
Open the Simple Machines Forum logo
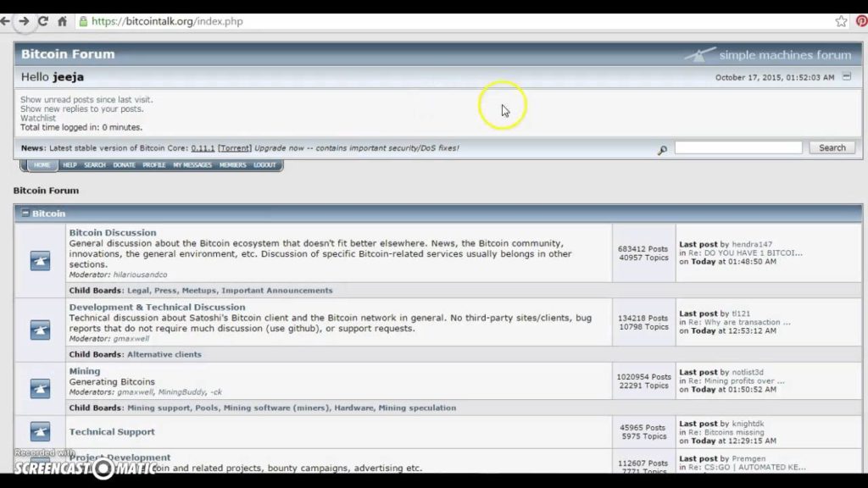coord(767,55)
